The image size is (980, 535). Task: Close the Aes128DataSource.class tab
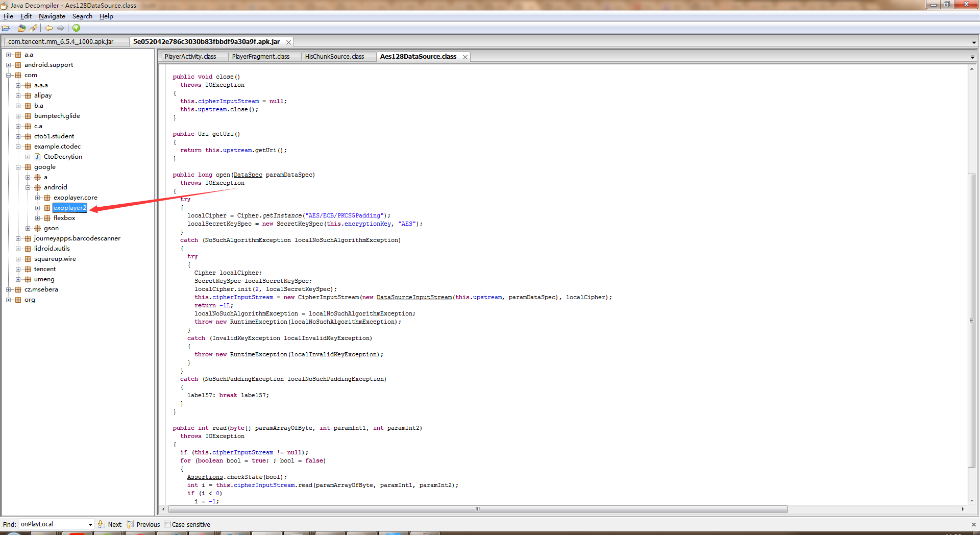point(465,57)
